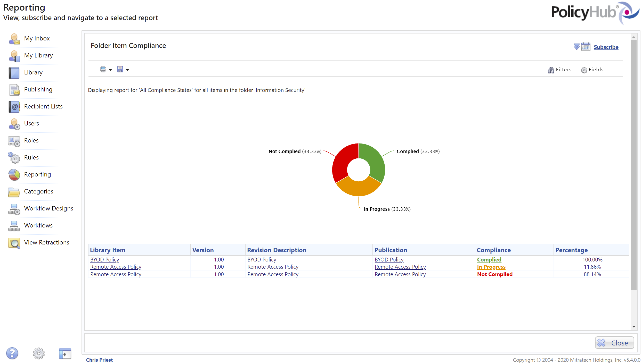
Task: Click the Subscribe link
Action: pyautogui.click(x=606, y=47)
